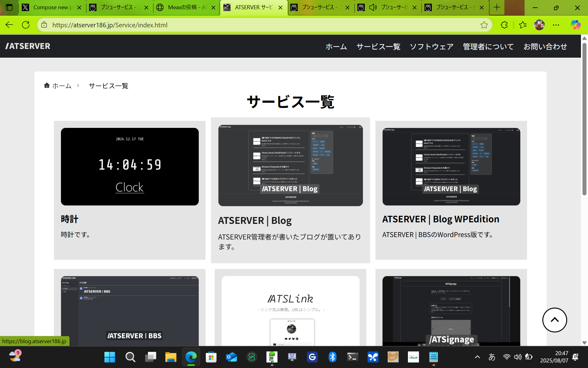Open the ATSERVER | Blog title link

[x=255, y=220]
